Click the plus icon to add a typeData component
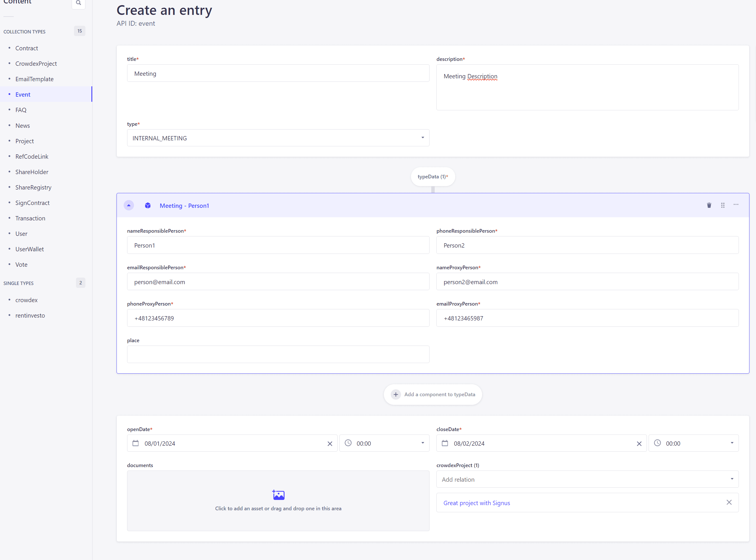 396,394
